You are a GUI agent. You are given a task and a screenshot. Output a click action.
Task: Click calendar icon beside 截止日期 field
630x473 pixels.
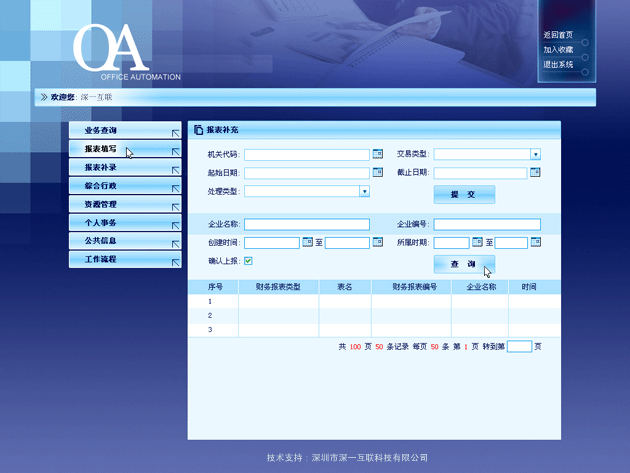(x=535, y=173)
